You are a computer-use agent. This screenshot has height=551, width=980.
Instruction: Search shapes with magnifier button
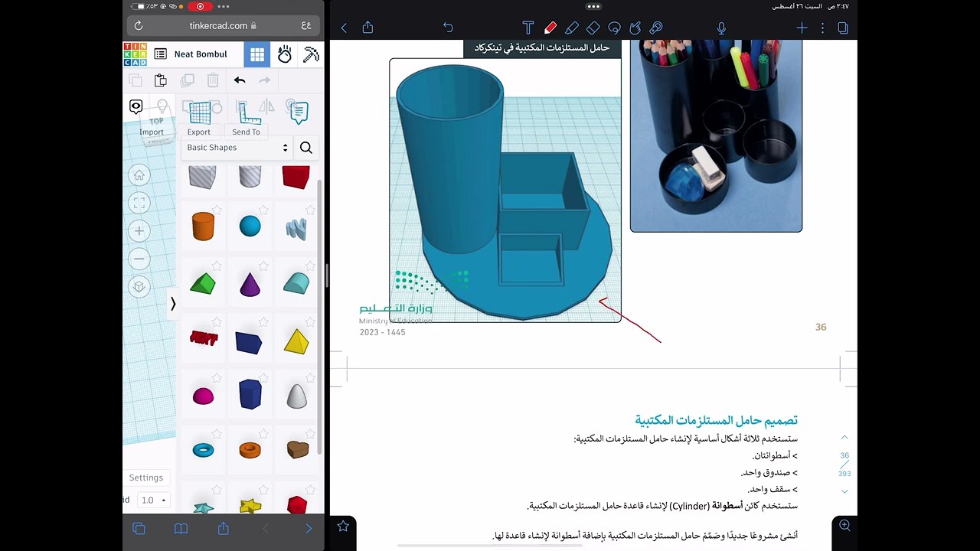(x=306, y=148)
